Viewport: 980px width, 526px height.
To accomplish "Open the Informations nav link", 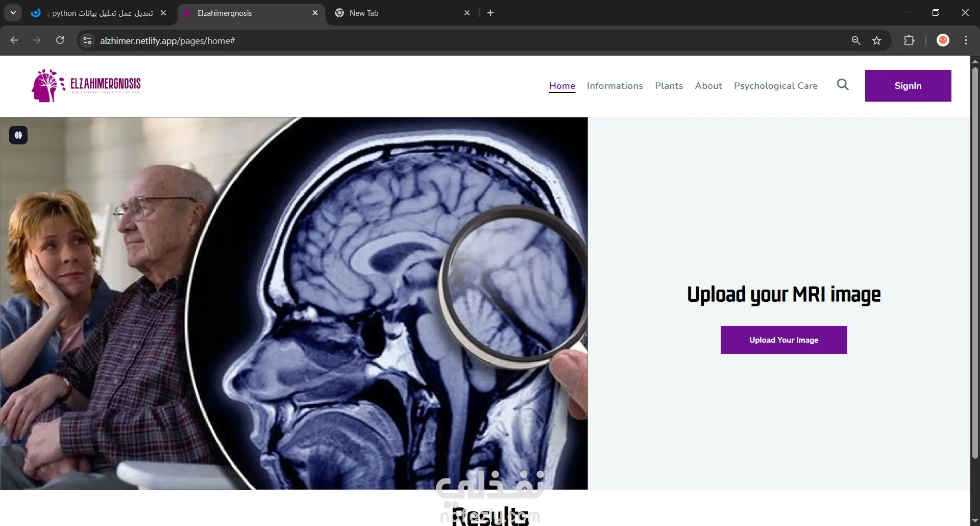I will 615,86.
